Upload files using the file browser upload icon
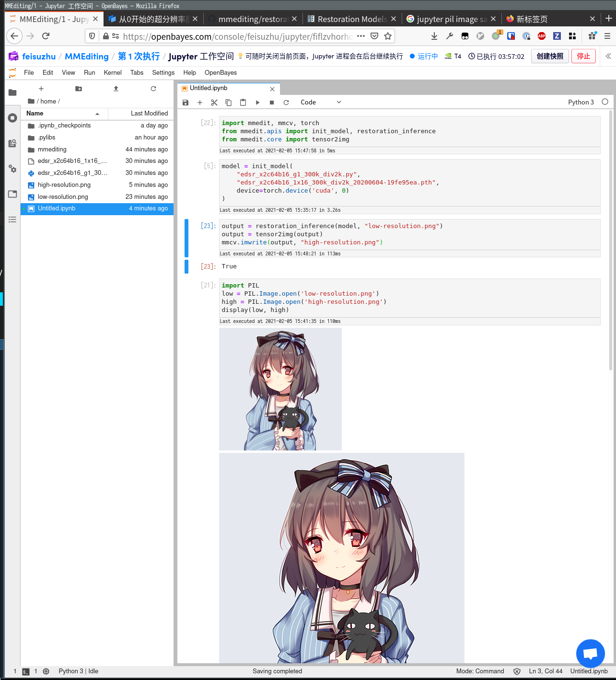Image resolution: width=616 pixels, height=680 pixels. [x=116, y=89]
